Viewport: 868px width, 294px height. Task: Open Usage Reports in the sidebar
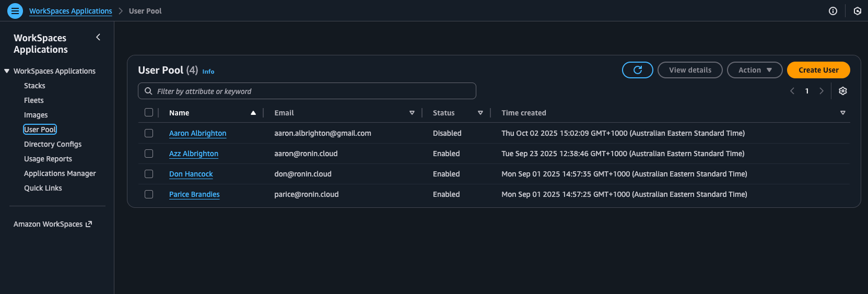(x=48, y=159)
